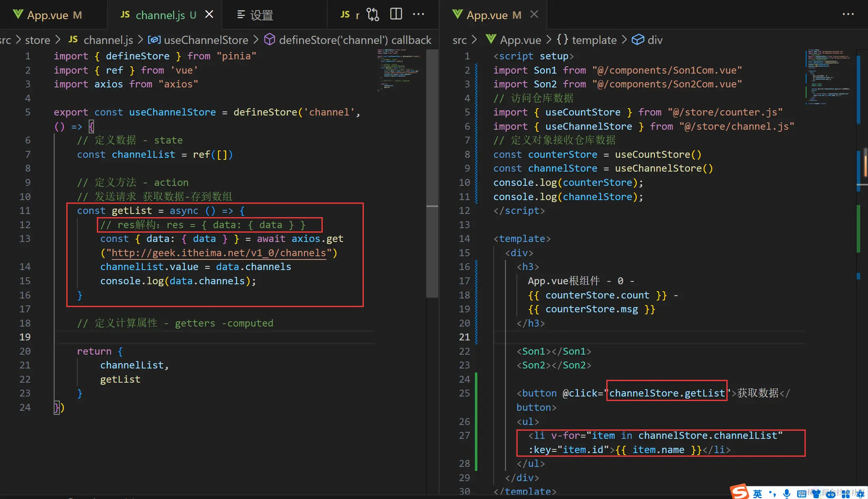
Task: Open the div breadcrumb dropdown
Action: pos(647,40)
